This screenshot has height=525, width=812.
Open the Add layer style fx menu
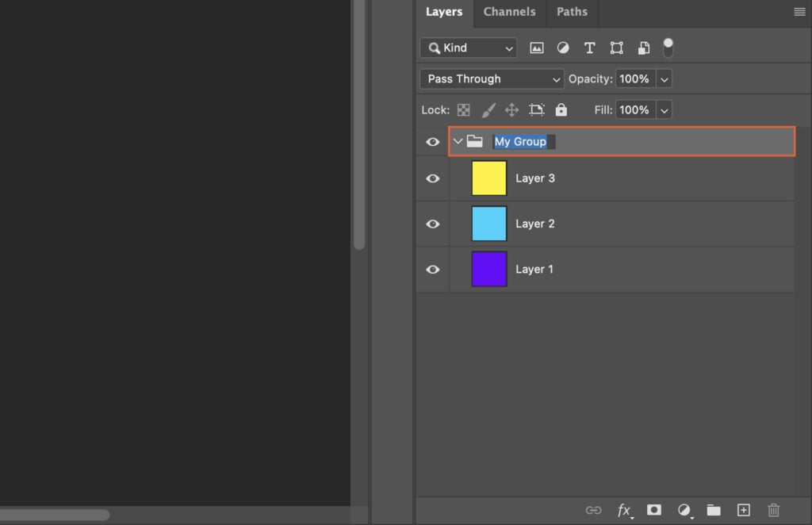623,510
